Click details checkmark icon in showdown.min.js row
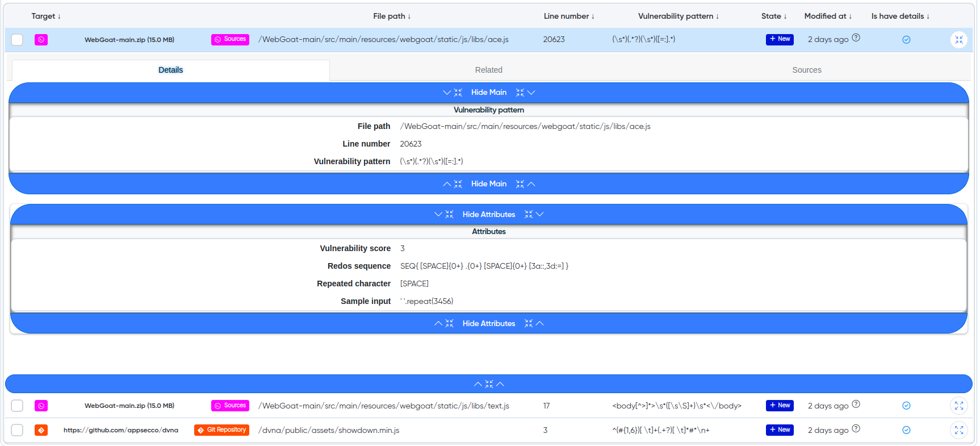 906,430
